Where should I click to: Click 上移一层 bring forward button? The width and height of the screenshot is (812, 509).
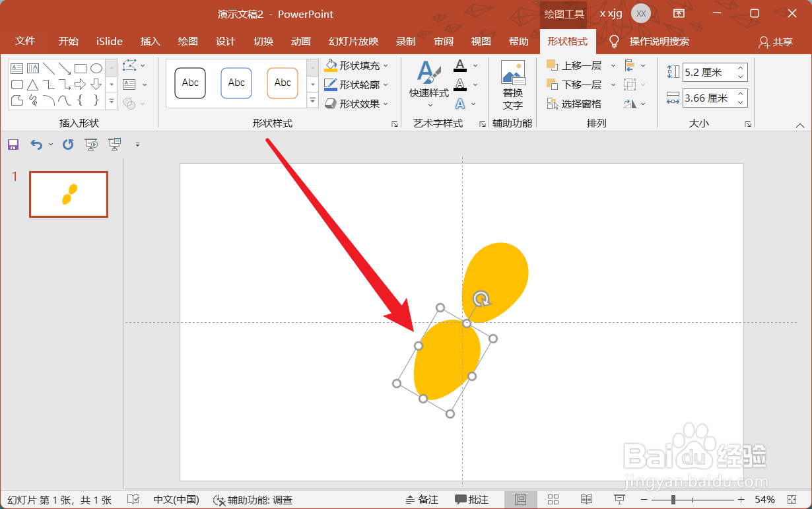pos(574,65)
